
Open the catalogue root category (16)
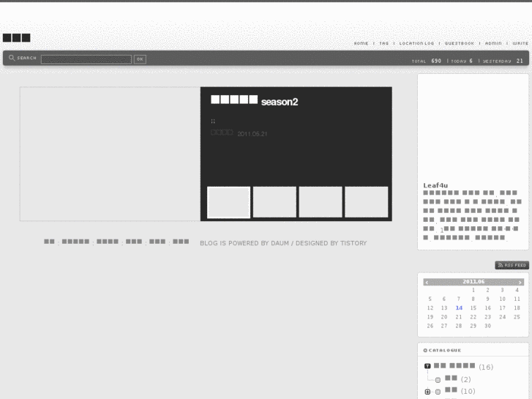click(x=463, y=366)
